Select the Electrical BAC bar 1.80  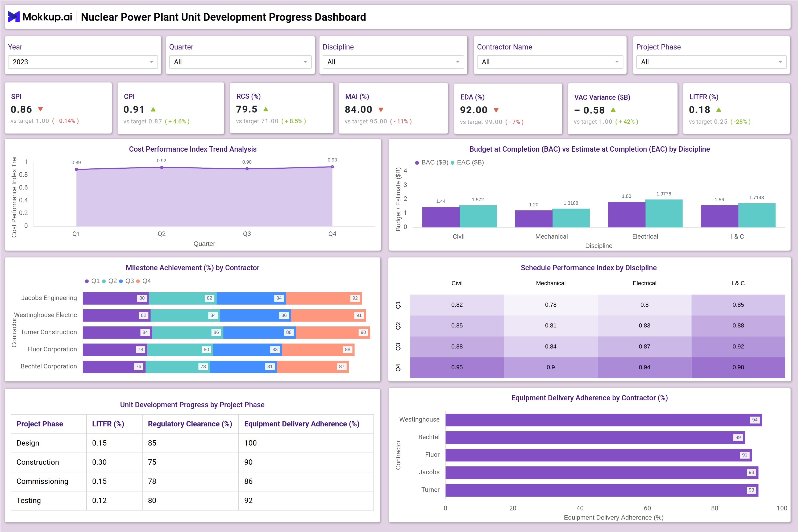[x=627, y=214]
